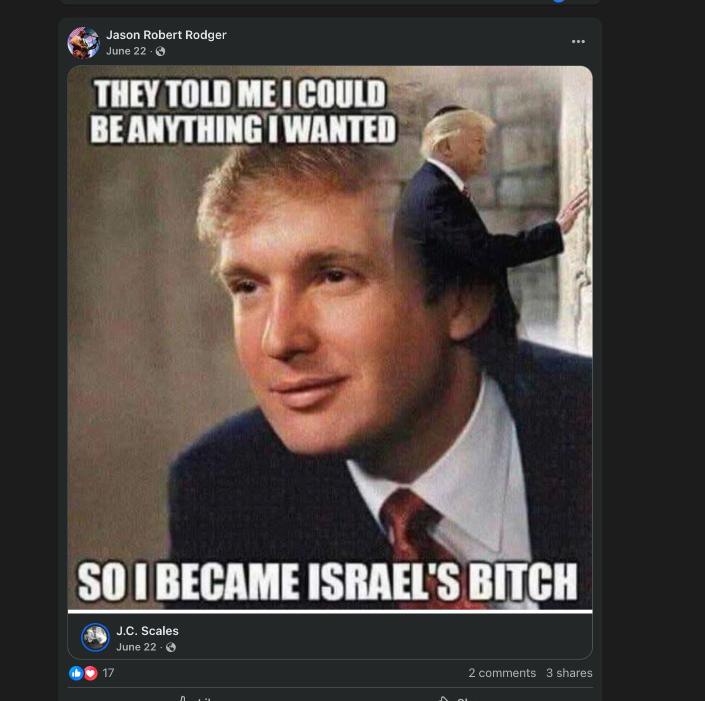Click J.C. Scales' profile avatar
This screenshot has width=705, height=701.
pos(95,637)
